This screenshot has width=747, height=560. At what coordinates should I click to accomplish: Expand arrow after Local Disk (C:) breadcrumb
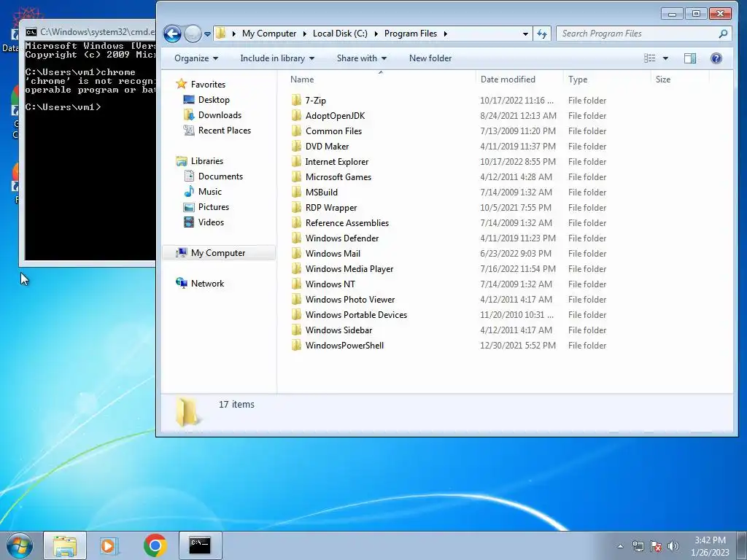(x=376, y=34)
